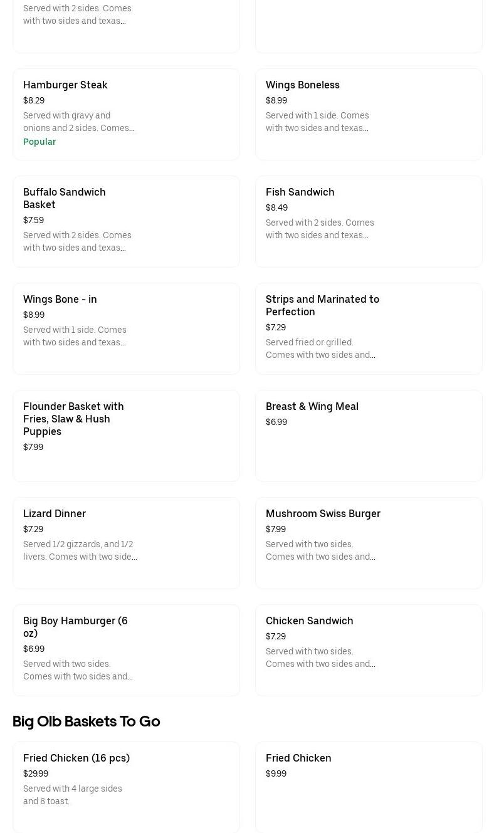Viewport: 504px width, 833px height.
Task: Choose the Fish Sandwich item
Action: [x=300, y=192]
